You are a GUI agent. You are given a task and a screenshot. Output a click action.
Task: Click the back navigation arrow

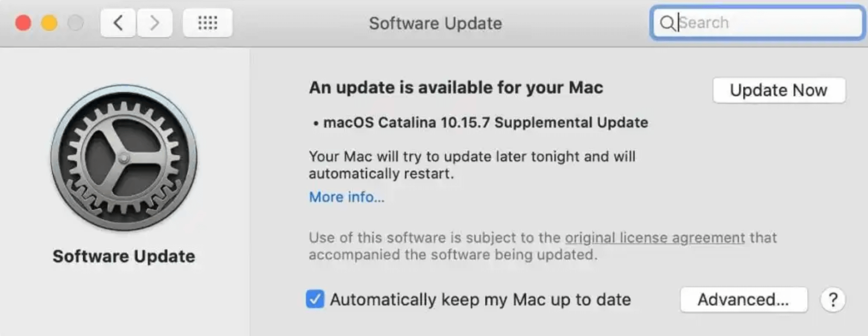[117, 23]
